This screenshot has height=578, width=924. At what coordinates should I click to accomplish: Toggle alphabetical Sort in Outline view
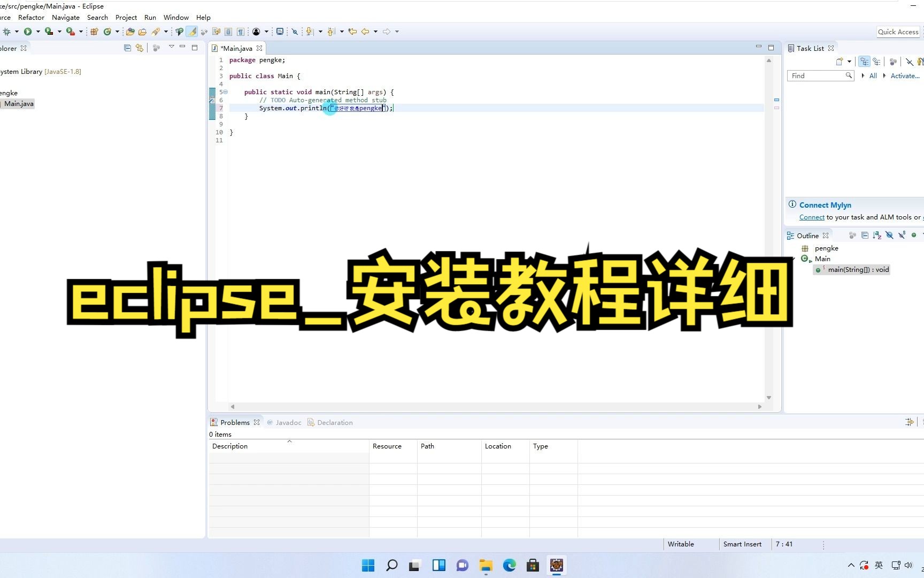click(877, 235)
